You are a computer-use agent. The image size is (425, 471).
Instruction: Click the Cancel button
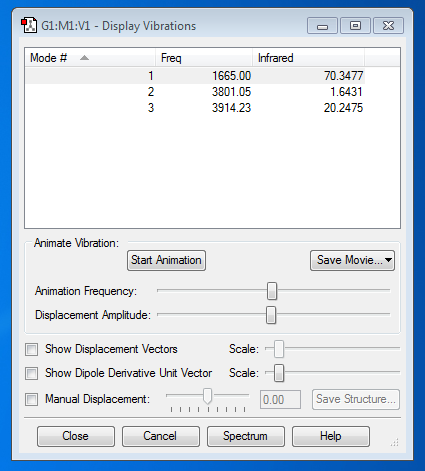coord(161,436)
